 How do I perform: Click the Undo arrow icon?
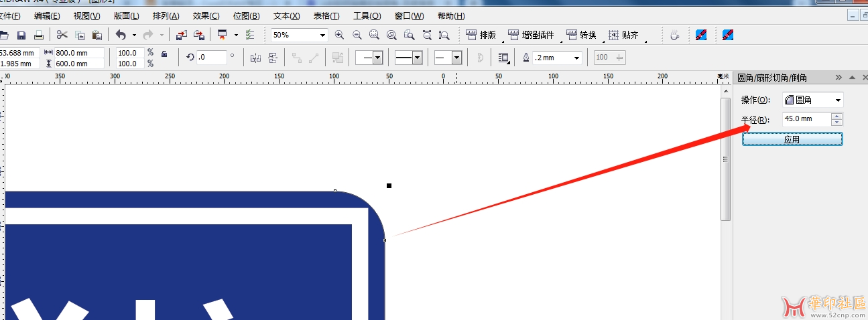tap(121, 35)
